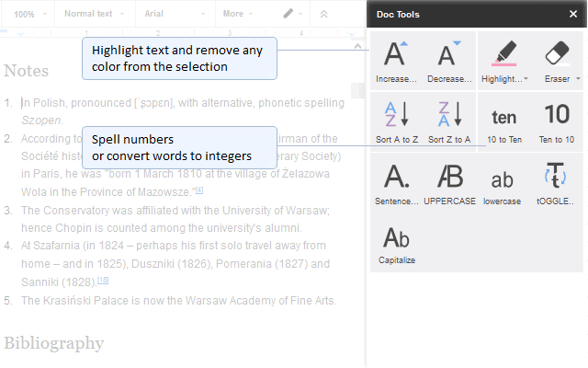Open the zoom 100% dropdown
The width and height of the screenshot is (588, 368).
28,14
